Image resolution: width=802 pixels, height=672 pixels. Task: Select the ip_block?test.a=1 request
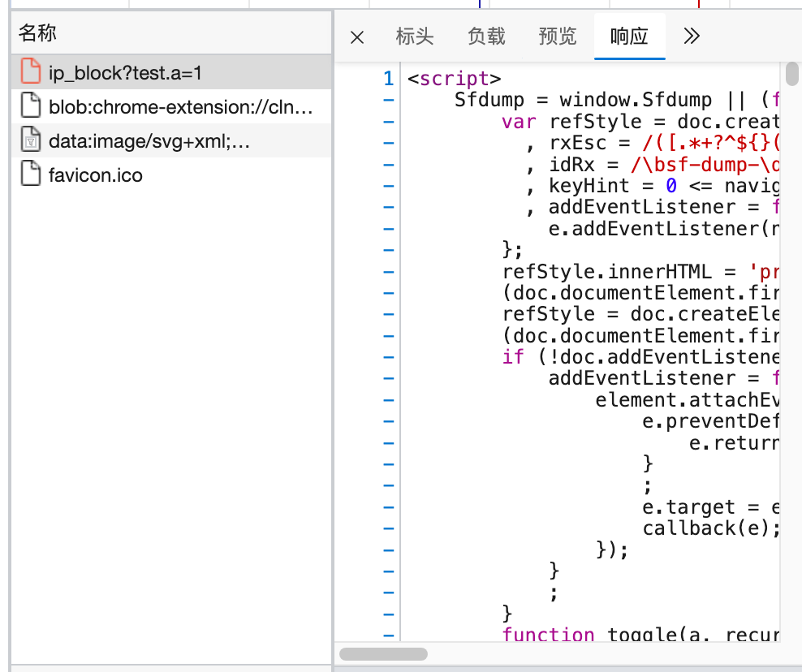[x=171, y=72]
